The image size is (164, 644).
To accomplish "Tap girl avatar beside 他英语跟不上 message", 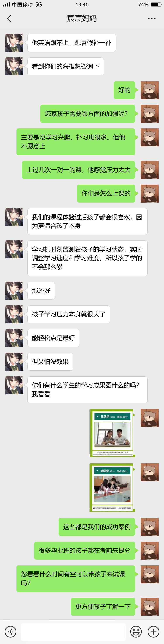I will [14, 43].
